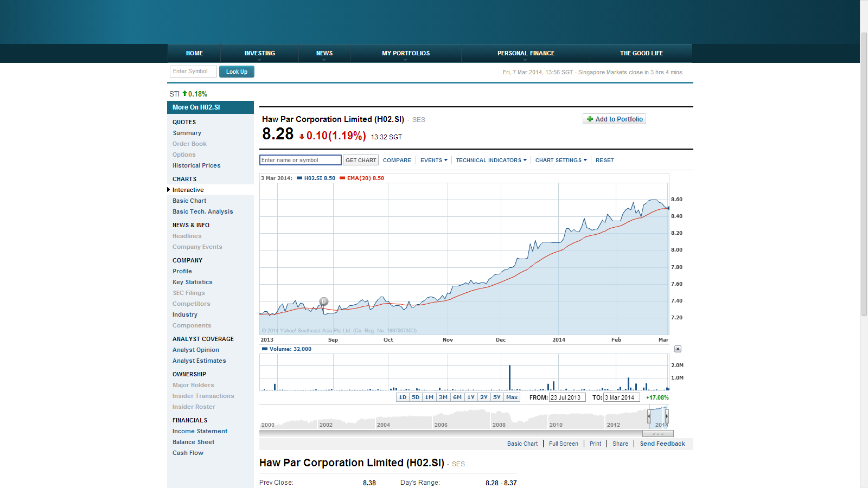This screenshot has height=488, width=868.
Task: Set chart range to 6M
Action: point(457,397)
